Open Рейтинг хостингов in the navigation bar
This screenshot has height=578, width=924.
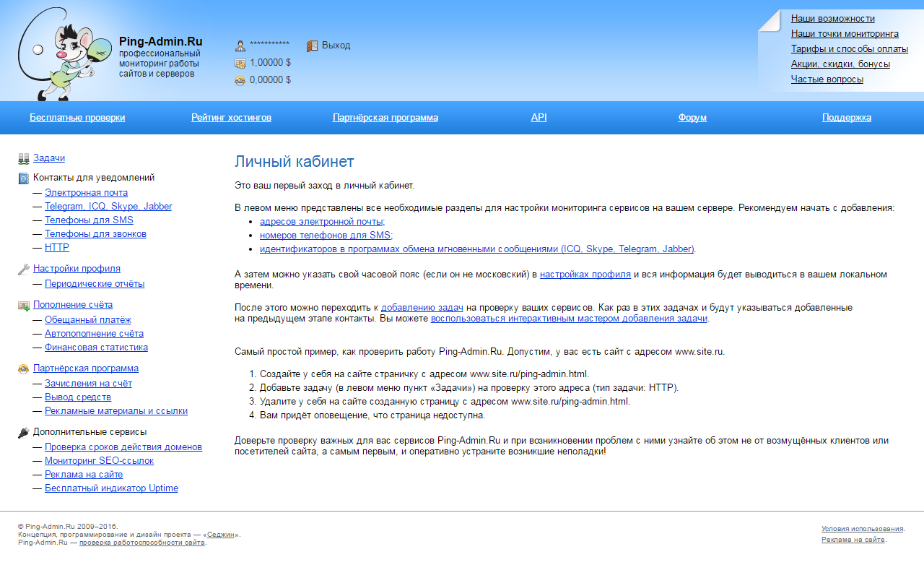click(231, 118)
